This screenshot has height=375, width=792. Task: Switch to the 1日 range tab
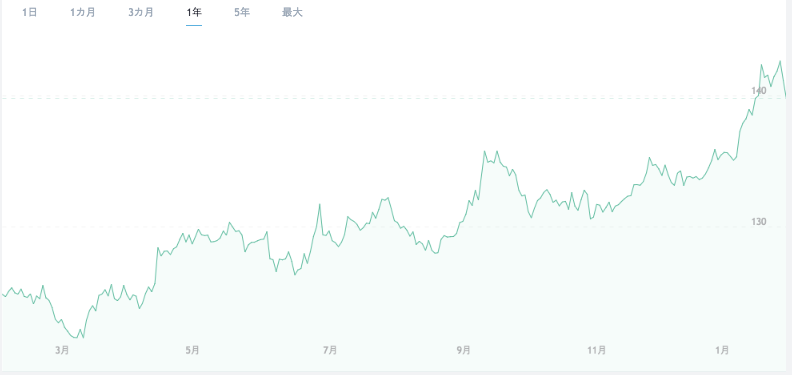click(x=30, y=13)
